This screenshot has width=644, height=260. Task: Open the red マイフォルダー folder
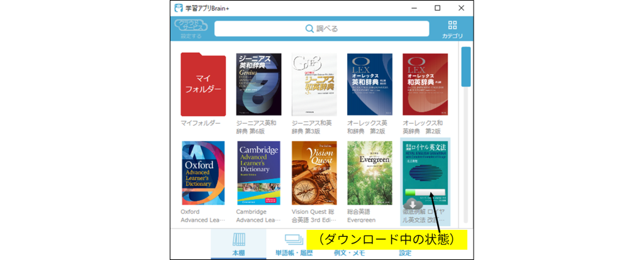[x=203, y=85]
